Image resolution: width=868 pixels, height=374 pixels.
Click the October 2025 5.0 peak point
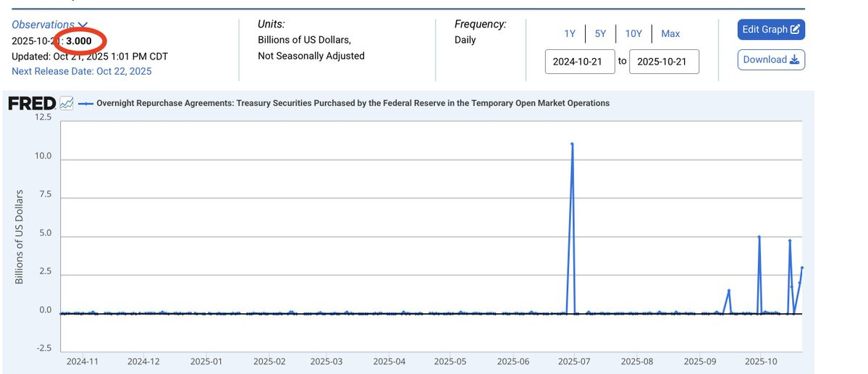point(759,236)
